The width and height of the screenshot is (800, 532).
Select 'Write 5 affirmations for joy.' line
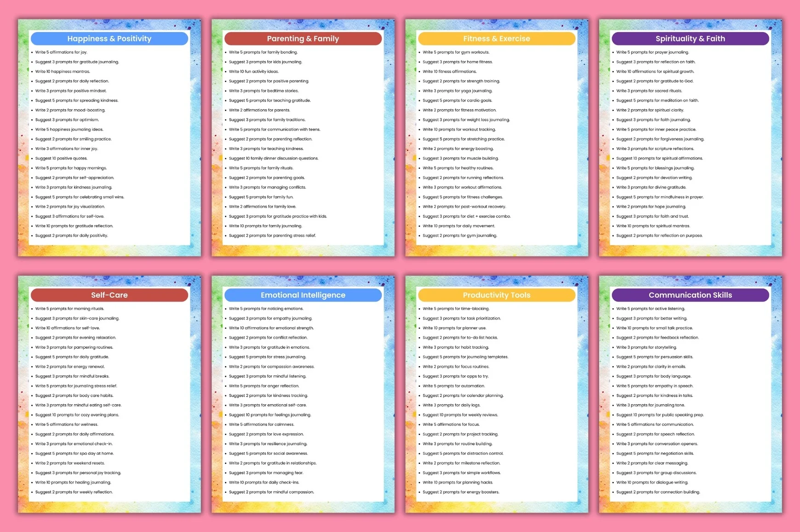click(x=61, y=52)
